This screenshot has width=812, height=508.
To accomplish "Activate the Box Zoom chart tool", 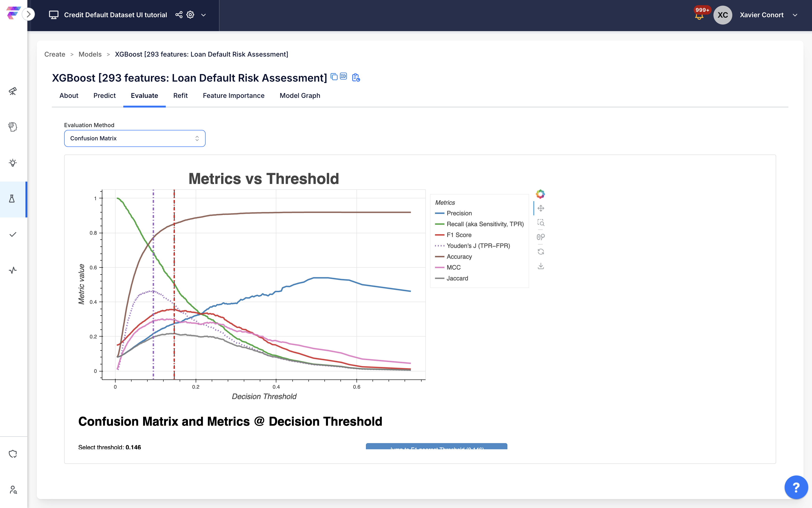I will pyautogui.click(x=541, y=222).
